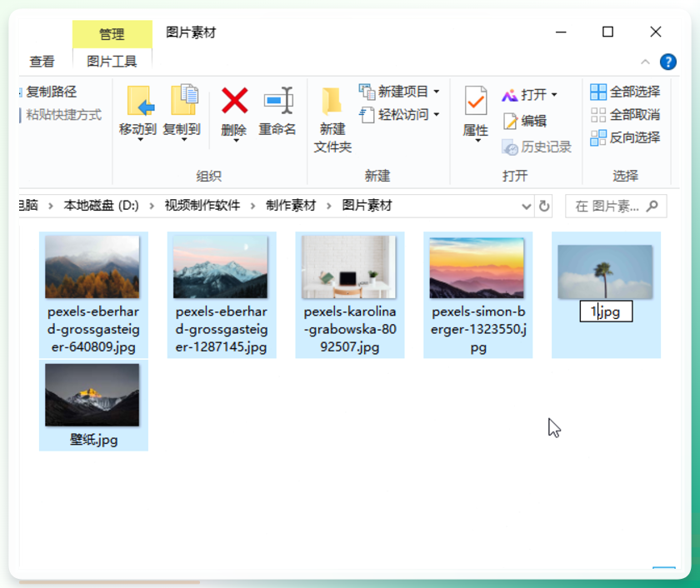Image resolution: width=700 pixels, height=588 pixels.
Task: Click Invert selection (反向选择) icon
Action: pos(598,138)
